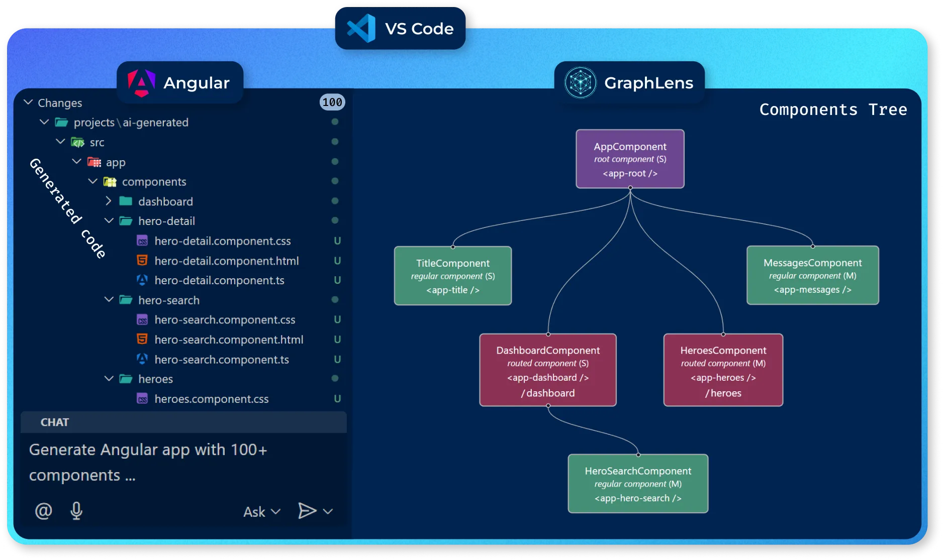Image resolution: width=943 pixels, height=560 pixels.
Task: Select the HeroSearchComponent node
Action: coord(638,484)
